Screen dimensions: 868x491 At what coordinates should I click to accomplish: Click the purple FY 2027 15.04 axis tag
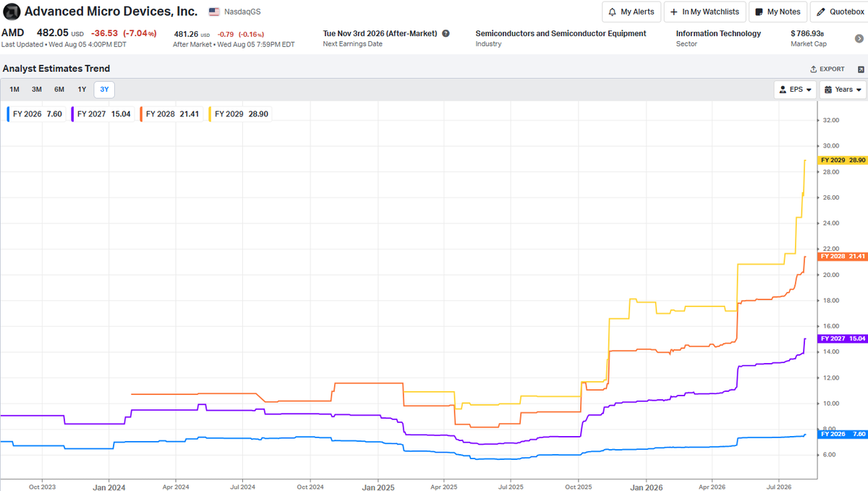(x=843, y=338)
